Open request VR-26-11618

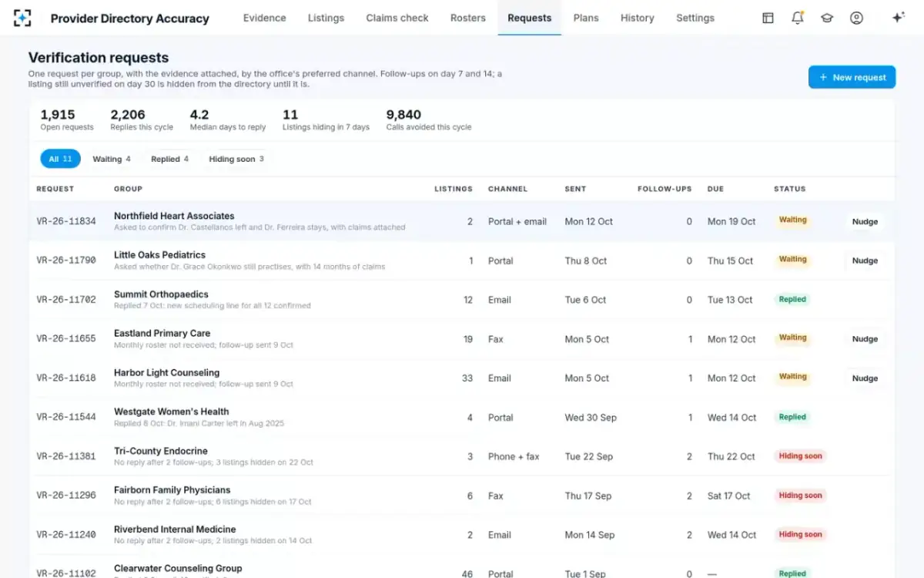[66, 378]
